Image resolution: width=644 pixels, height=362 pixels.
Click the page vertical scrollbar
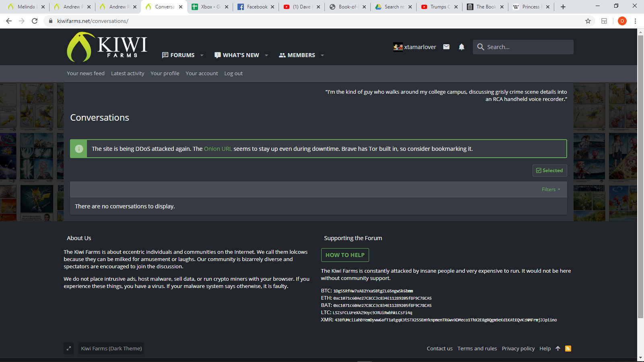640,177
